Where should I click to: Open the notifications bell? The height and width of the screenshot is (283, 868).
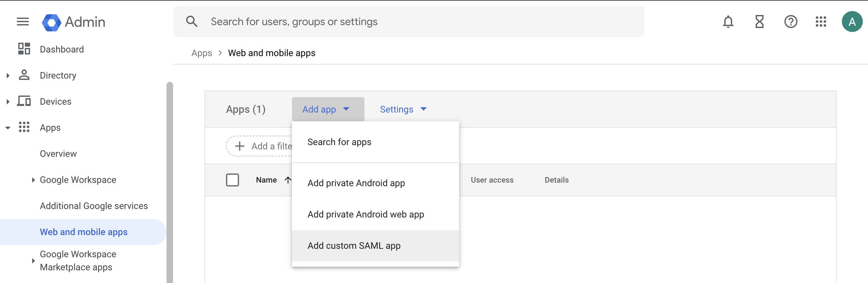pos(728,22)
